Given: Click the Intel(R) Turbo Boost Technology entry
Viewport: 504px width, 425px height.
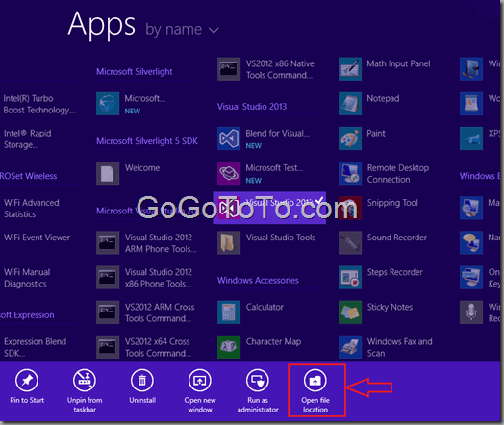Looking at the screenshot, I should coord(38,104).
